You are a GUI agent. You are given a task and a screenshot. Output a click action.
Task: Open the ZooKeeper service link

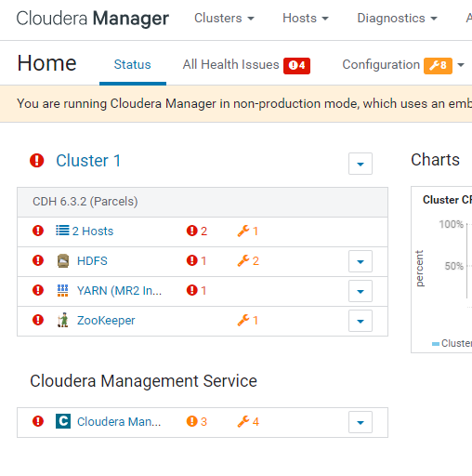(x=106, y=321)
